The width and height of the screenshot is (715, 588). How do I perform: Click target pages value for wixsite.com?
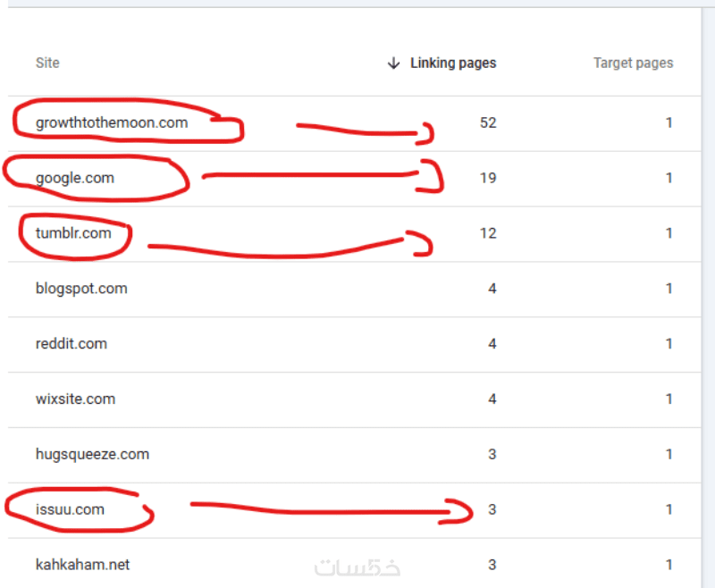coord(669,399)
